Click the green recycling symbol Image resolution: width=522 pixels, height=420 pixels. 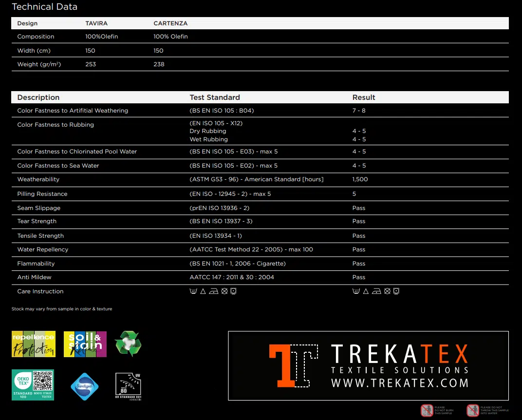tap(128, 344)
